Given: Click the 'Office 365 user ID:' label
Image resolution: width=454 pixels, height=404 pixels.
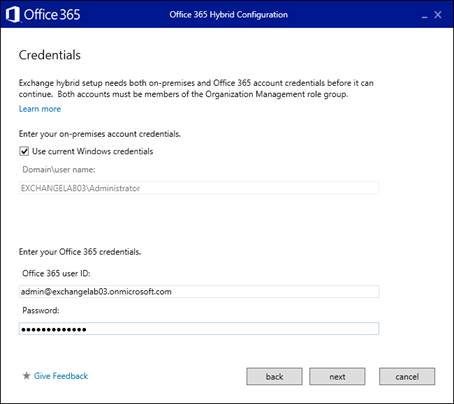Looking at the screenshot, I should pyautogui.click(x=56, y=273).
